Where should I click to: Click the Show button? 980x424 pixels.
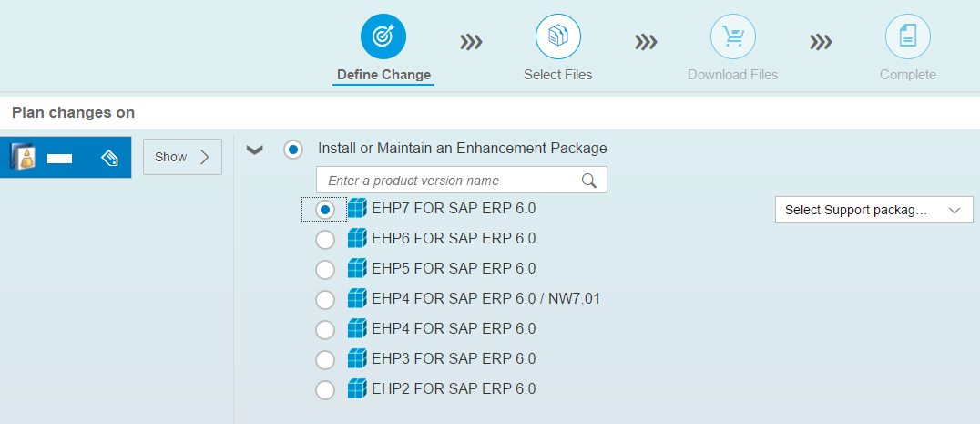pyautogui.click(x=182, y=157)
